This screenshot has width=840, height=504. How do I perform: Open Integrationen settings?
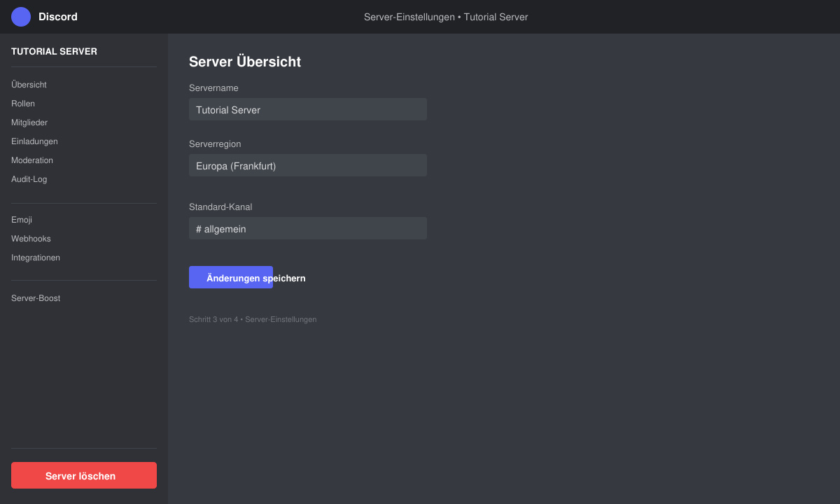(x=36, y=258)
